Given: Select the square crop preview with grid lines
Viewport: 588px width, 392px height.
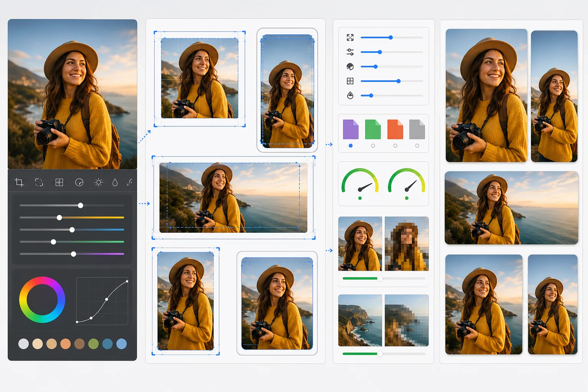Looking at the screenshot, I should (199, 78).
